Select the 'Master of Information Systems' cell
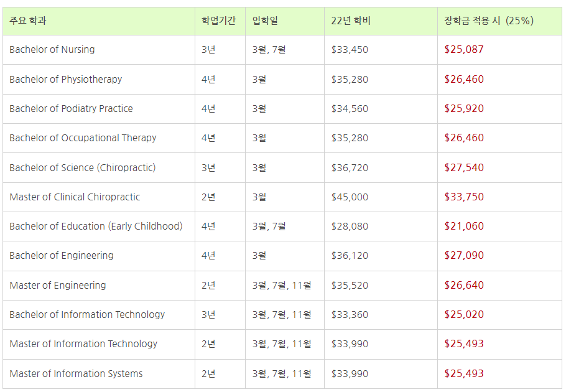This screenshot has height=392, width=566. 99,373
